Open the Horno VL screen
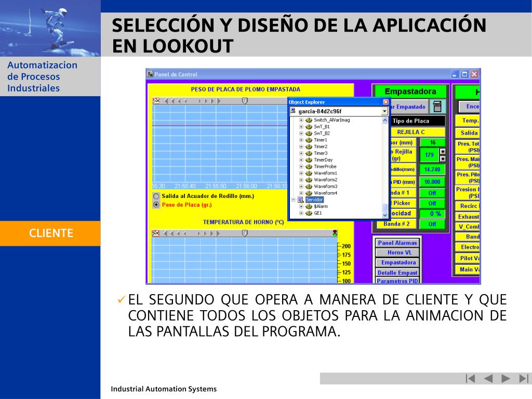This screenshot has height=399, width=532. tap(397, 253)
